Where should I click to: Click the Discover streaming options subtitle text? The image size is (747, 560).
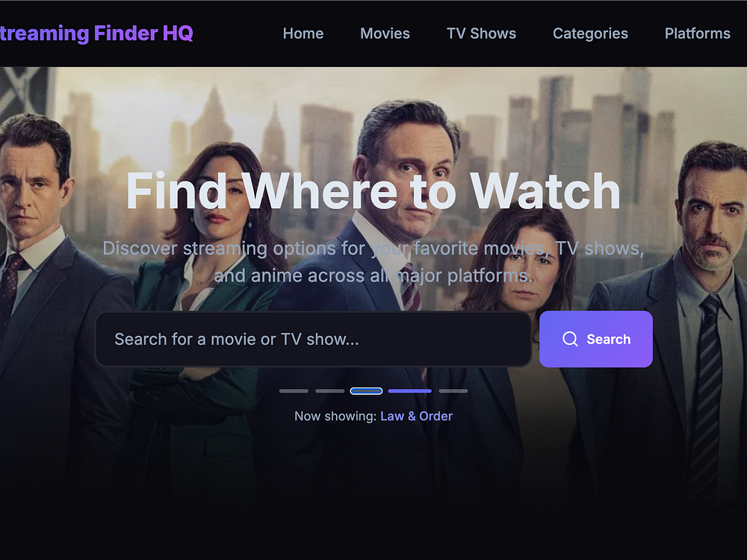tap(373, 262)
